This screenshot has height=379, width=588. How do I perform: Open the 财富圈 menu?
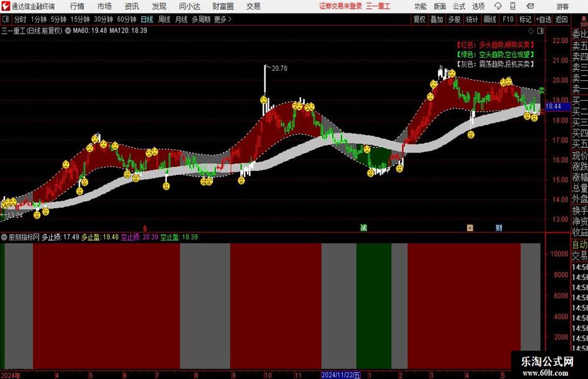223,6
